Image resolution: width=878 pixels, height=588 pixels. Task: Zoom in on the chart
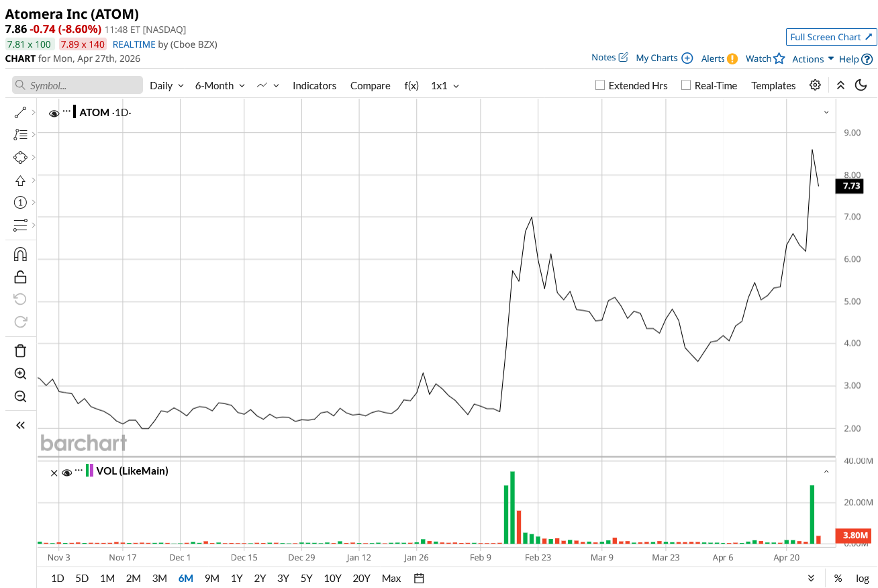coord(20,374)
